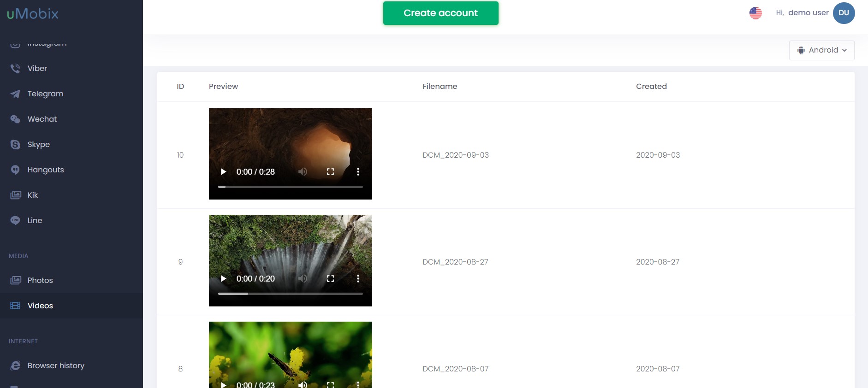Open more options on DCM_2020-09-03 video

pyautogui.click(x=358, y=172)
